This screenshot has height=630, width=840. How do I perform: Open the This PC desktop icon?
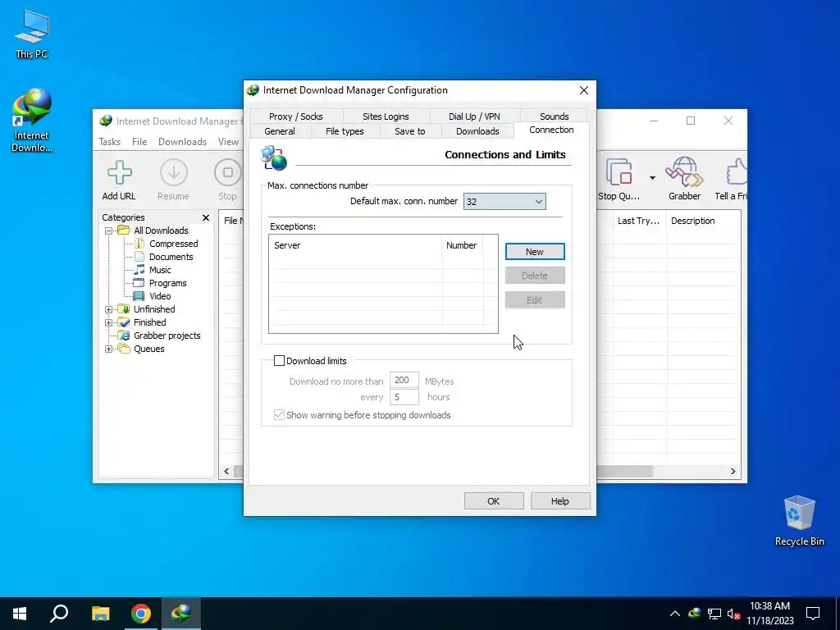pos(32,34)
